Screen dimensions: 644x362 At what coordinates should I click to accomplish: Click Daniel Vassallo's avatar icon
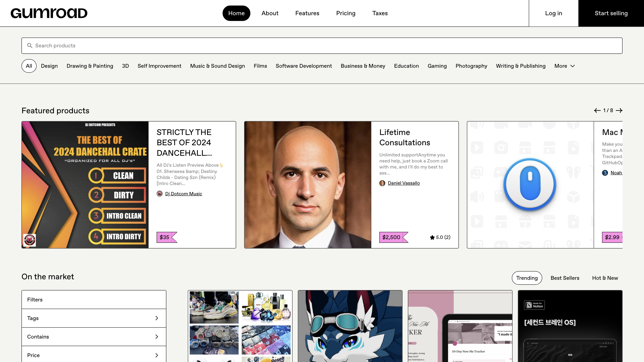(382, 183)
